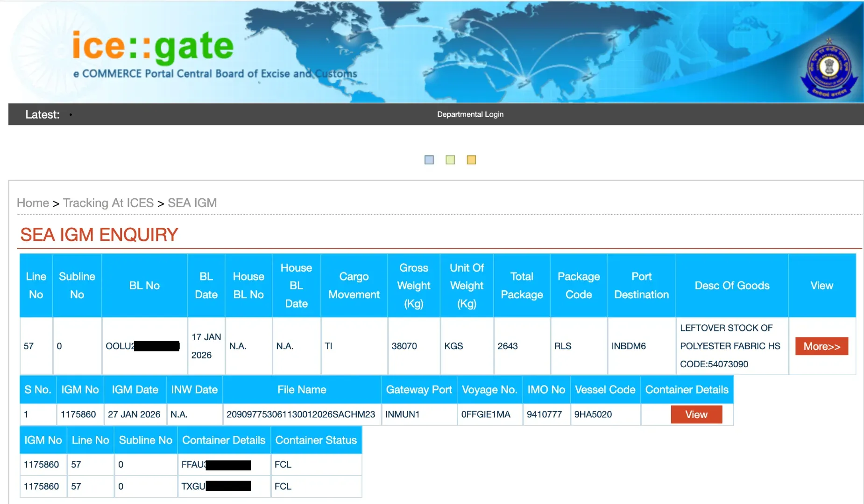Click the FFAU container number cell

pos(216,464)
